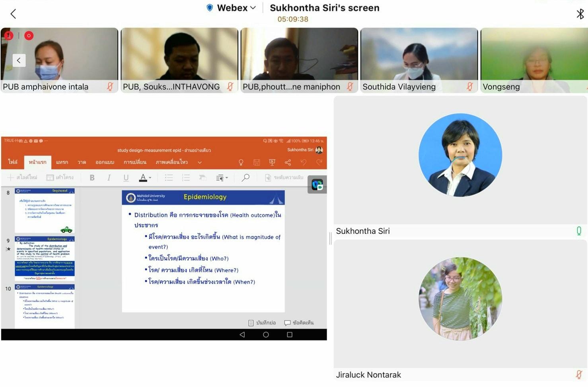Viewport: 588px width, 387px height.
Task: Toggle mute icon for Southida Vilayvieng
Action: 469,86
